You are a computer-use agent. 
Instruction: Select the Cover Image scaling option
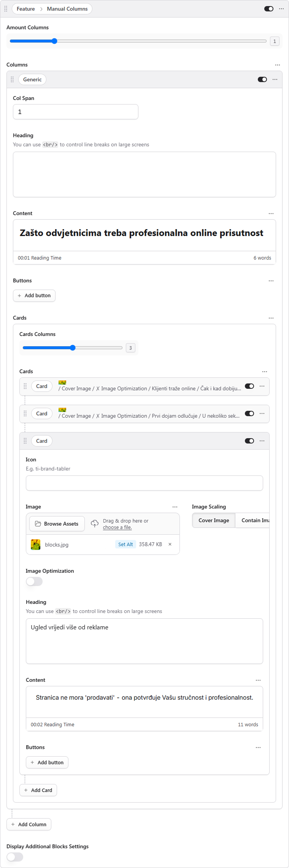click(x=214, y=520)
